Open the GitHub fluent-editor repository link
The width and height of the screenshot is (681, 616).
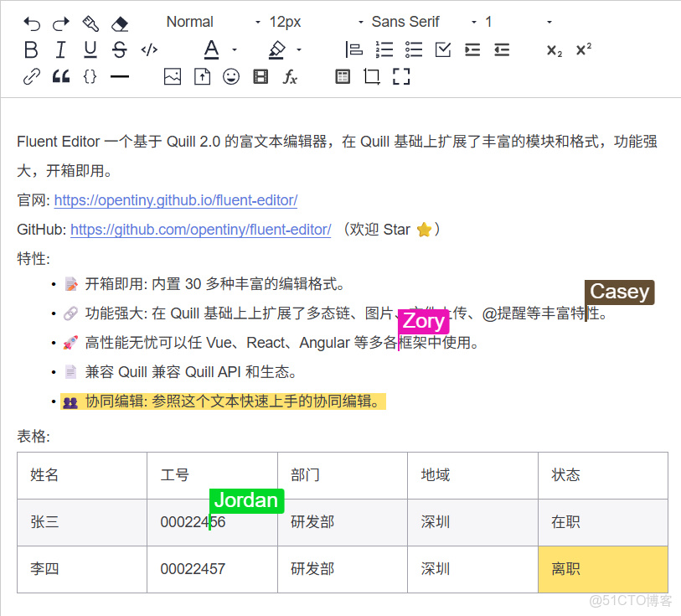click(x=200, y=230)
